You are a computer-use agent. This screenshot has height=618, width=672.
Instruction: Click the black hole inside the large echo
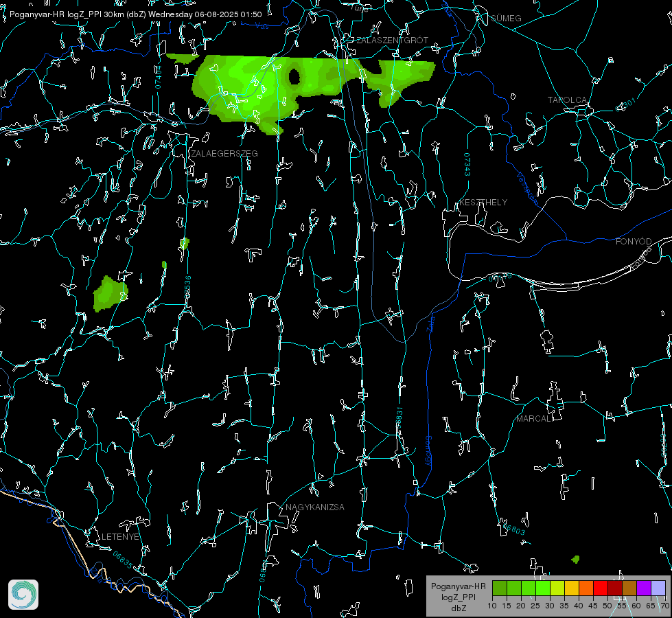tap(294, 76)
